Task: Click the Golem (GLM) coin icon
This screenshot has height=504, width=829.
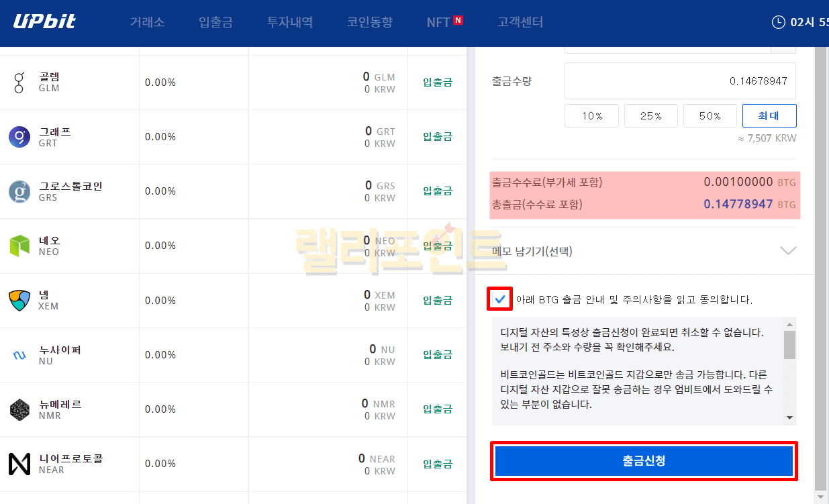Action: (x=19, y=83)
